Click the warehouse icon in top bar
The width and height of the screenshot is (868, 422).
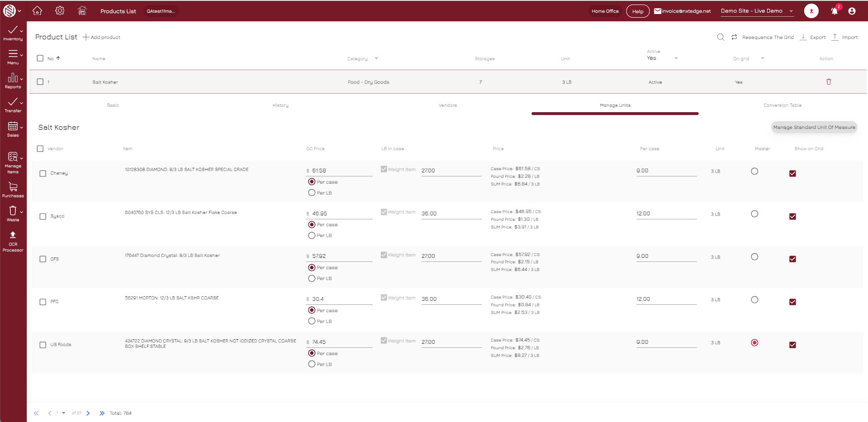point(82,11)
